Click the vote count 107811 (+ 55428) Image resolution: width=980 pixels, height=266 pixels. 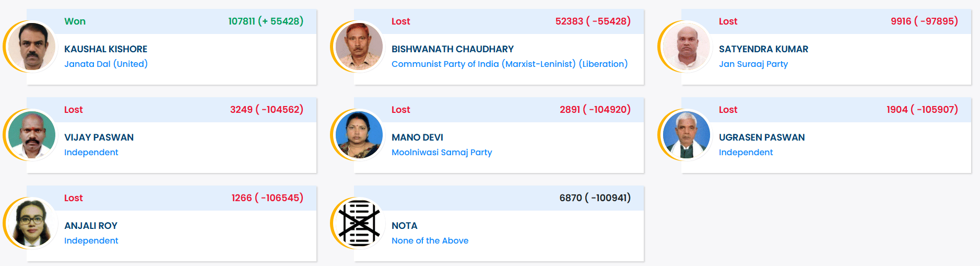coord(265,21)
